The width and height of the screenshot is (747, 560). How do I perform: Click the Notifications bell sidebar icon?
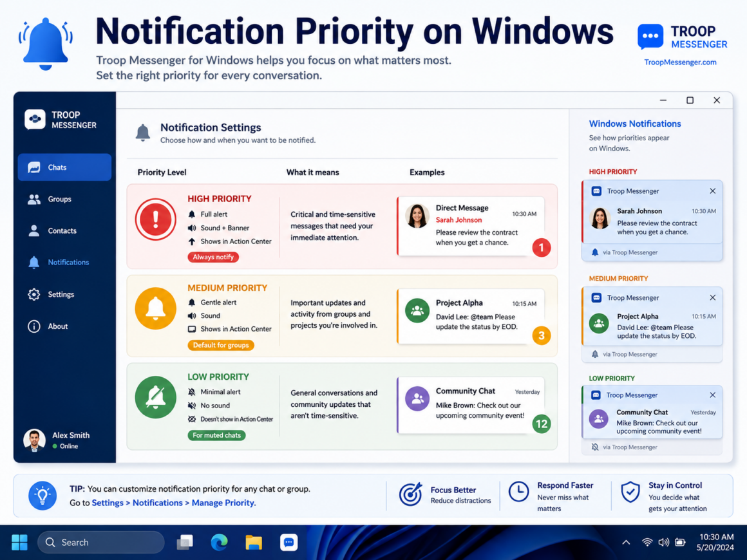(34, 263)
